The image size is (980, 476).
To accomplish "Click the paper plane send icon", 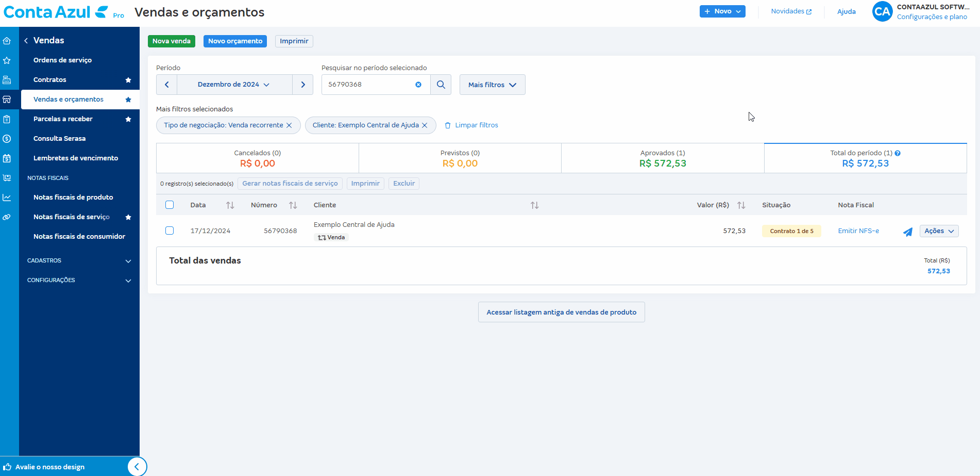I will [x=908, y=232].
